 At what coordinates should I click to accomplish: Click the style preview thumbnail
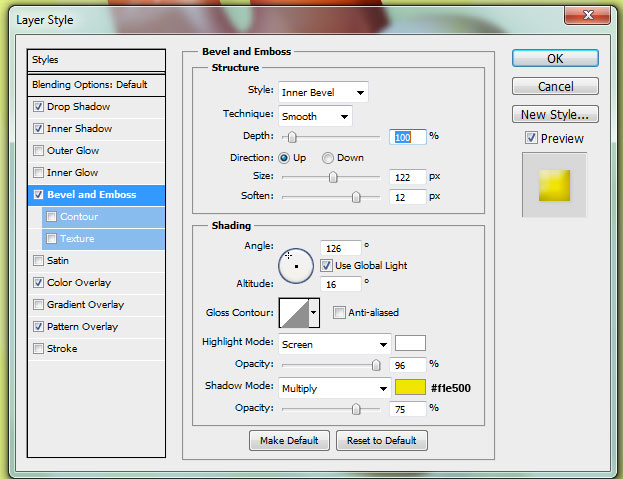pos(554,185)
